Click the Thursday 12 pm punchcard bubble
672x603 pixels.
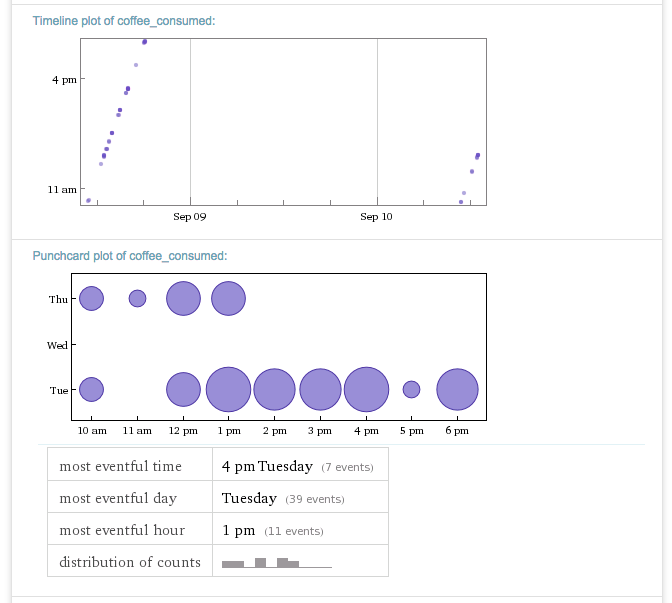click(x=183, y=298)
